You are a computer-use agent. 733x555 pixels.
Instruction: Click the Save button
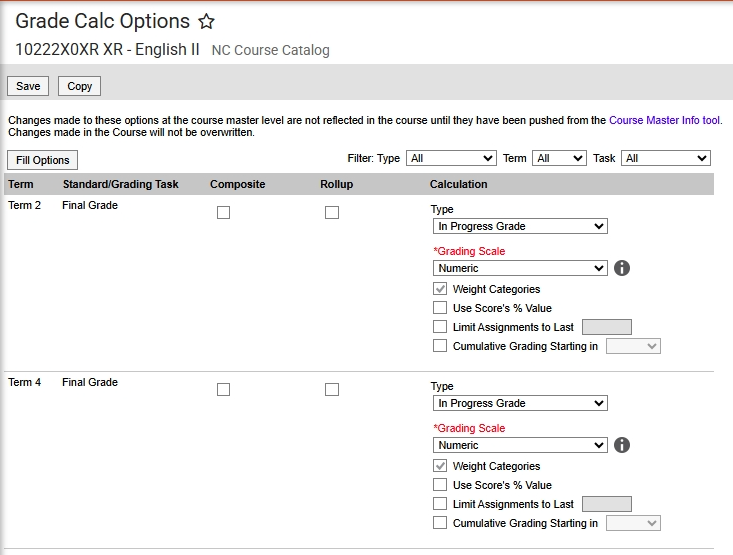click(x=28, y=86)
